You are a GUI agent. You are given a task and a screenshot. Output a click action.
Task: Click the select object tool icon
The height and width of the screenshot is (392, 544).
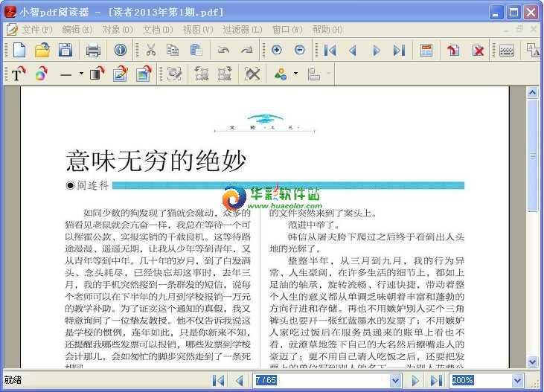174,74
